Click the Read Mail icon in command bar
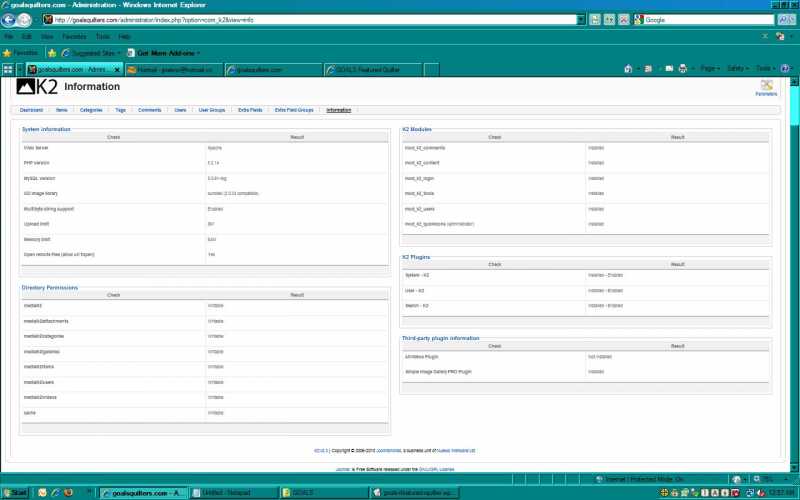Screen dimensions: 800x500 (x=669, y=69)
